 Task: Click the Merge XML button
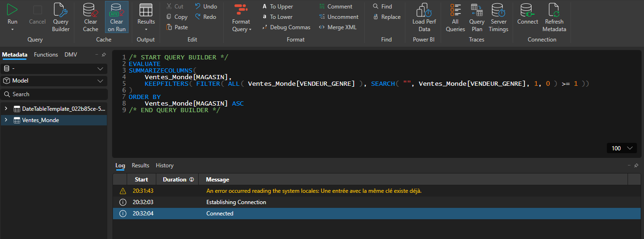click(338, 27)
